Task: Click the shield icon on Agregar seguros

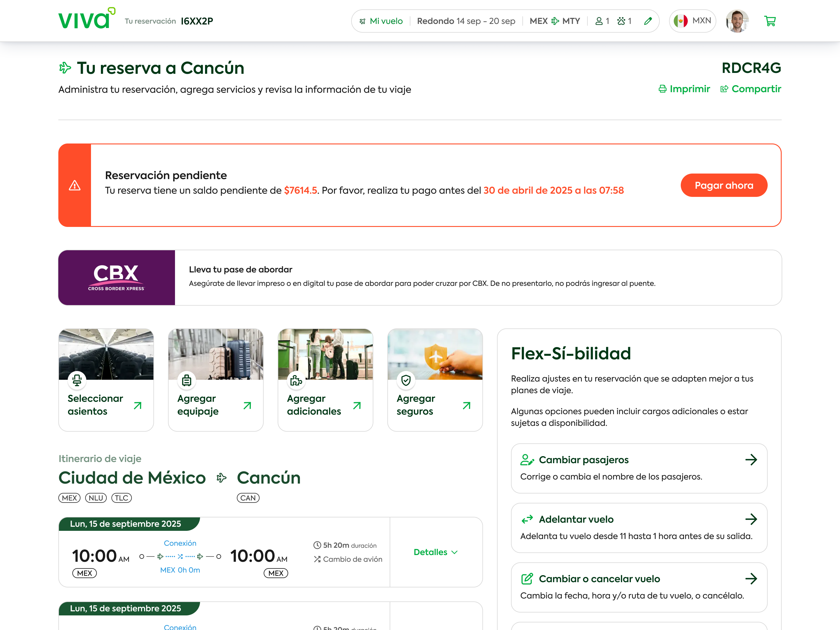Action: click(406, 380)
